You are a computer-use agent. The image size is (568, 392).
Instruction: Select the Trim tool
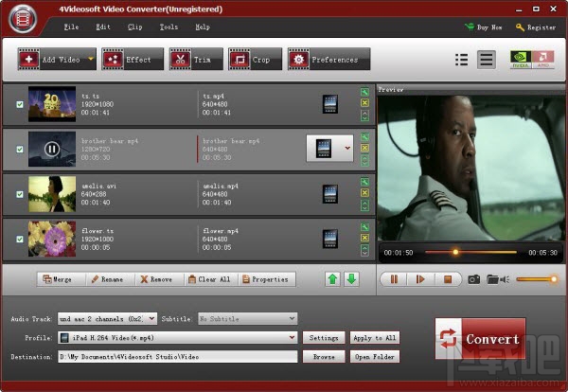pyautogui.click(x=196, y=59)
